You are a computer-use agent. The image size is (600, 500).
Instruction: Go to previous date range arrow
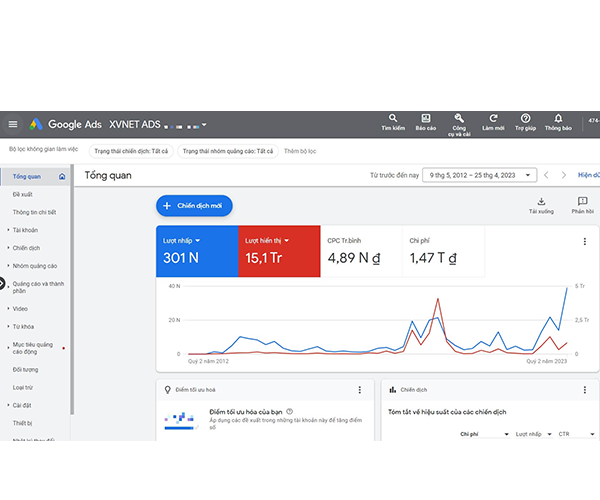click(547, 175)
